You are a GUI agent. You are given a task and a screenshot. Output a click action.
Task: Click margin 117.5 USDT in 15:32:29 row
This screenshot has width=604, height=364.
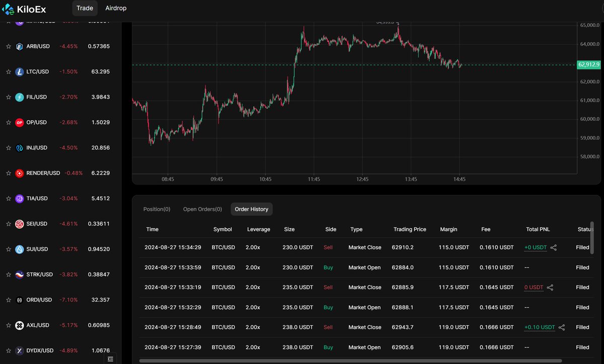coord(454,307)
